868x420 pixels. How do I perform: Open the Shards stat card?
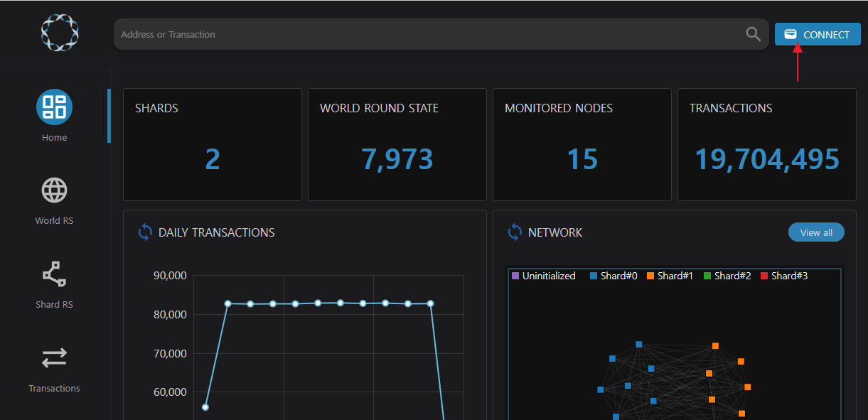point(213,145)
